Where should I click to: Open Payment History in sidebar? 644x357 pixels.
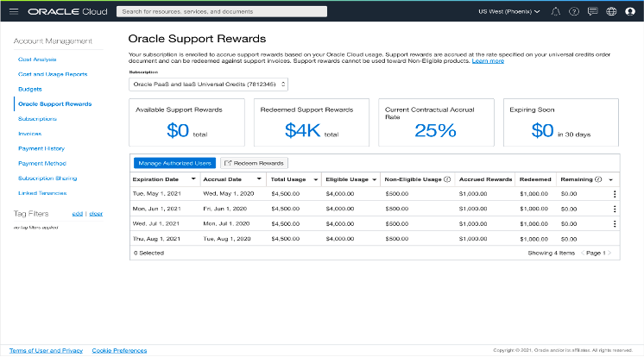(x=41, y=148)
